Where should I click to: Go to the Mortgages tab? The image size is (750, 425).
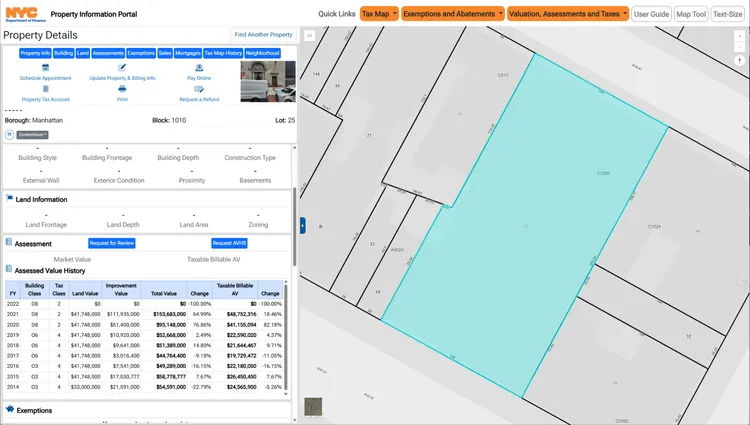point(186,52)
